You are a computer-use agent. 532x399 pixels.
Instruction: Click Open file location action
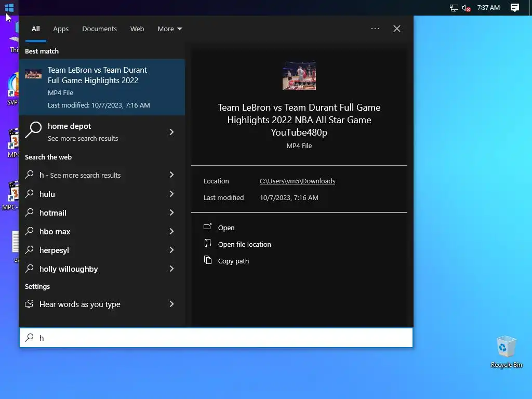pyautogui.click(x=244, y=244)
